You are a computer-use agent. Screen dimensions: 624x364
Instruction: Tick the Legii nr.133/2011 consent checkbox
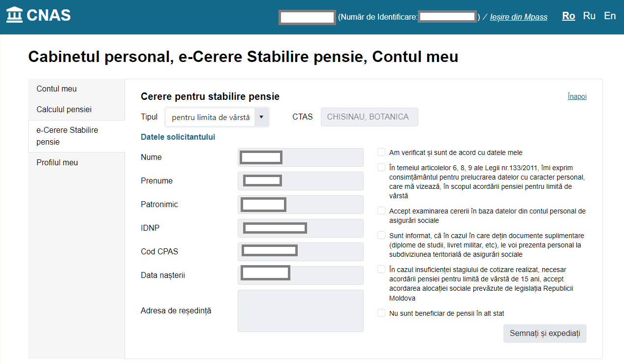click(x=381, y=167)
